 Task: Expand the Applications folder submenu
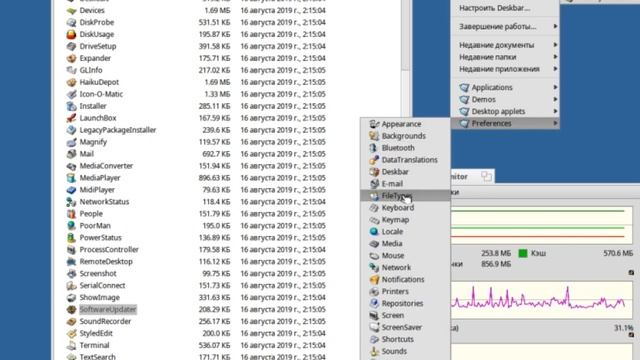click(x=505, y=87)
